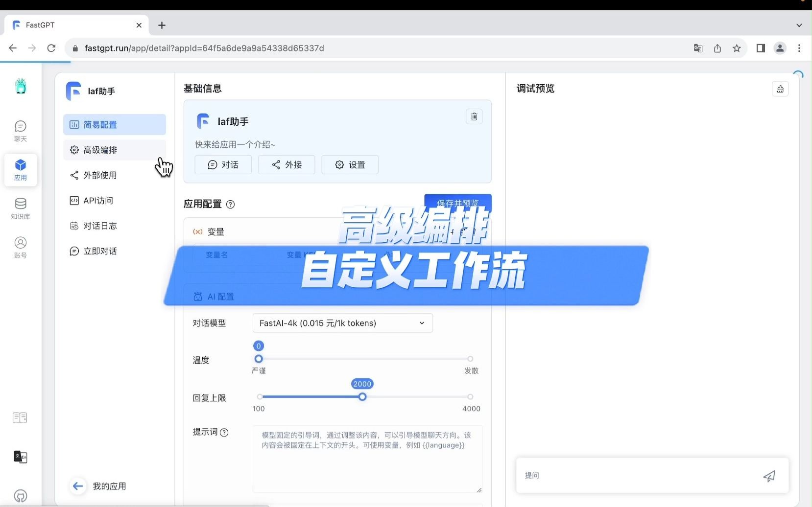
Task: Bookmark page with star icon
Action: click(x=737, y=48)
